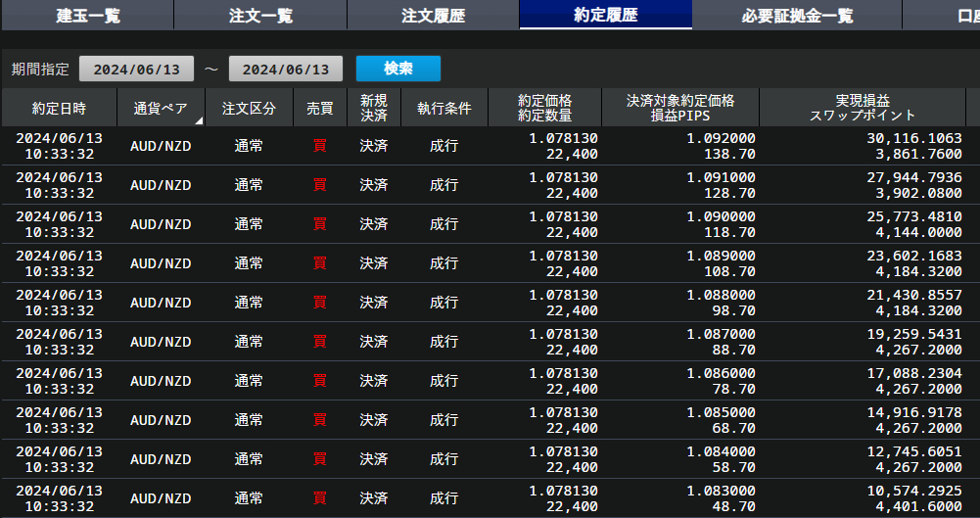This screenshot has width=980, height=518.
Task: Click the PIPS value 138.70
Action: click(729, 154)
